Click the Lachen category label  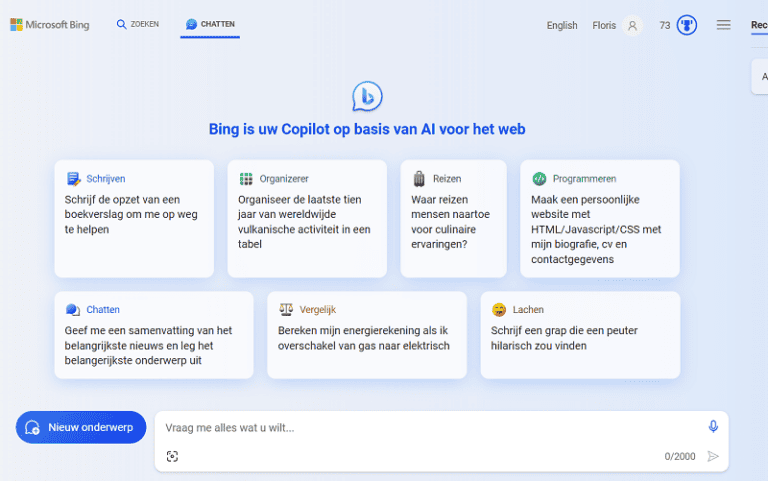pyautogui.click(x=528, y=310)
